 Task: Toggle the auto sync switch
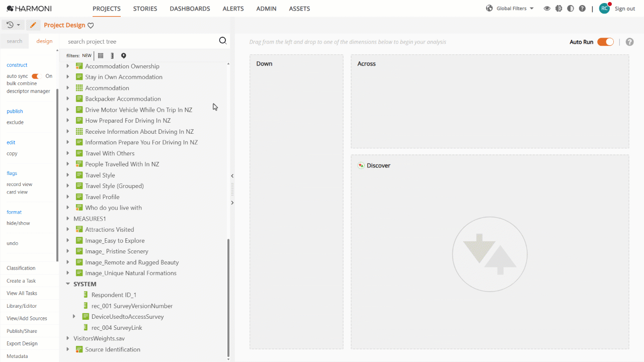pyautogui.click(x=35, y=76)
